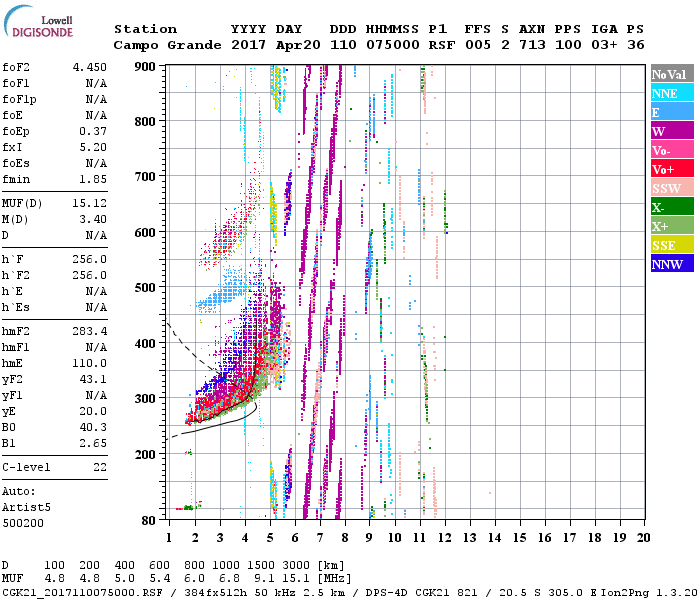Select the Vo- pink legend swatch
Image resolution: width=700 pixels, height=600 pixels.
pyautogui.click(x=672, y=150)
